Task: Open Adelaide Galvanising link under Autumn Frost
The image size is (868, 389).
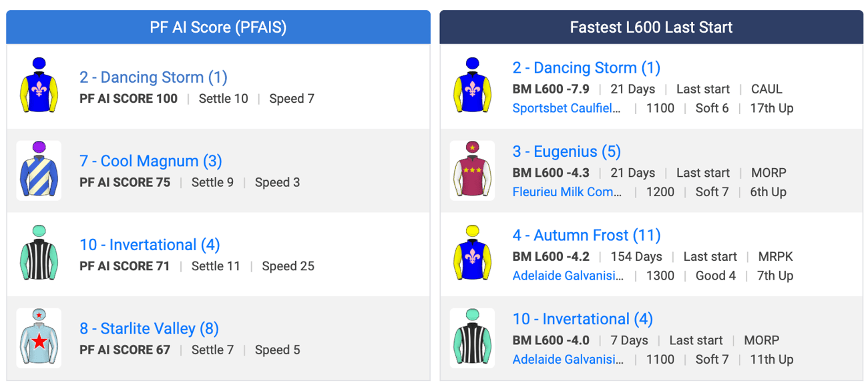Action: click(568, 276)
